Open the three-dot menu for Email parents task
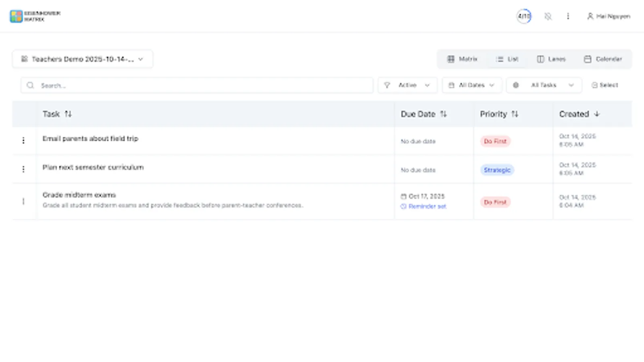Screen dimensions: 644x362 [24, 140]
